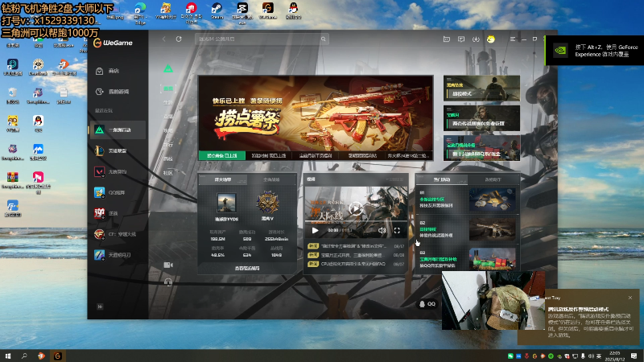
Task: Select the highlighted green Home game tab
Action: point(168,88)
